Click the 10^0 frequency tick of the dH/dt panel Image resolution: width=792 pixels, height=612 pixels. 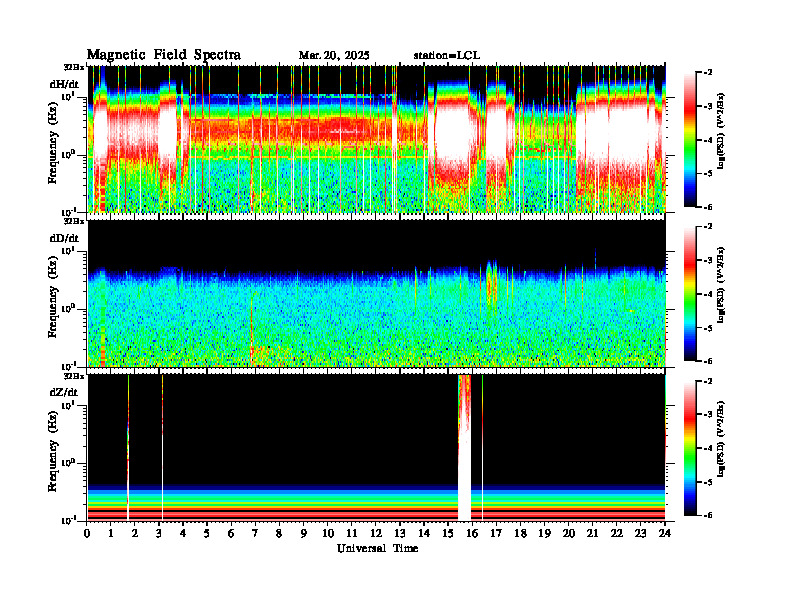[68, 154]
